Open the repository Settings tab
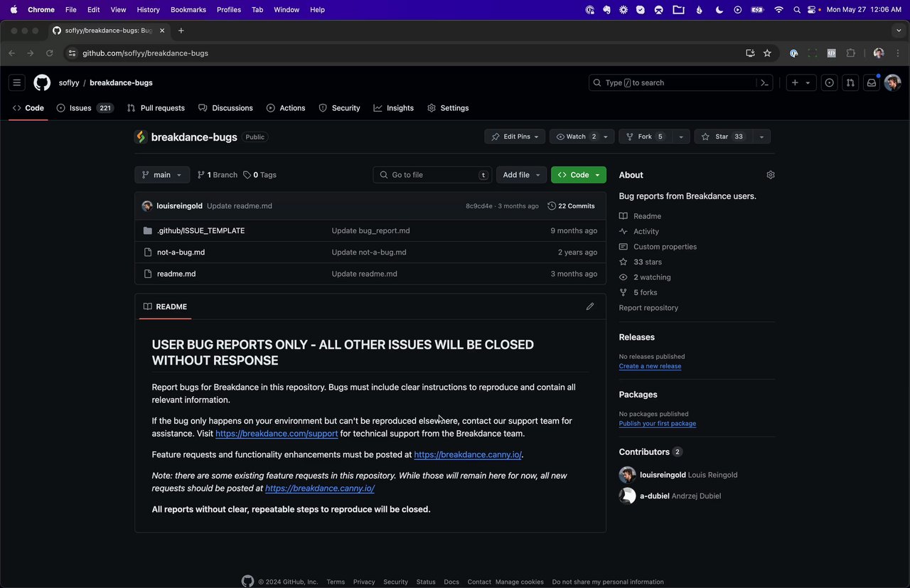 pos(448,108)
